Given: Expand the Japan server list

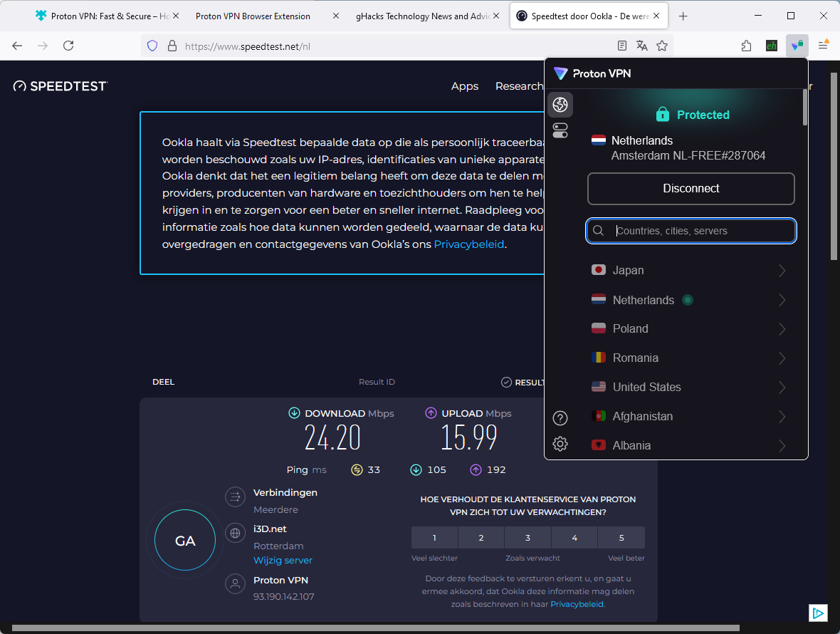Looking at the screenshot, I should point(782,271).
